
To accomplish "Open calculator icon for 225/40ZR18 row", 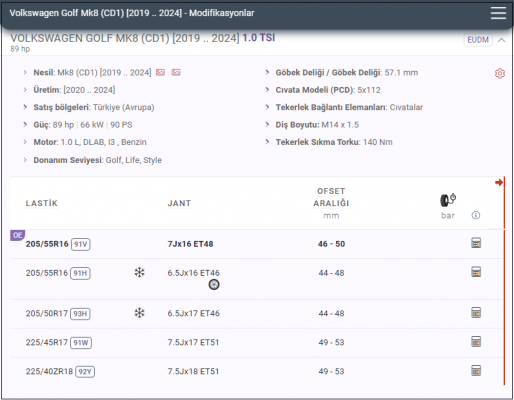I will tap(476, 371).
